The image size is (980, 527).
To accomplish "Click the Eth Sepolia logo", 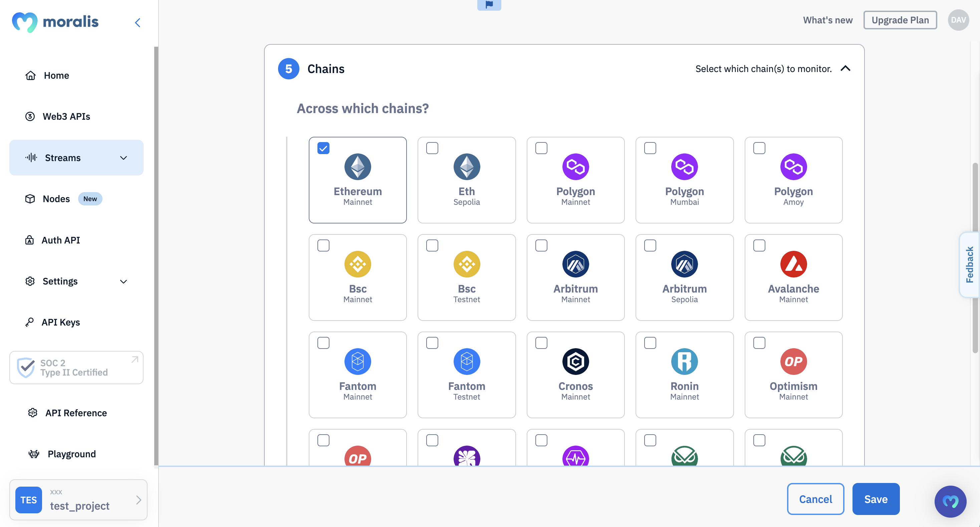I will (x=466, y=166).
